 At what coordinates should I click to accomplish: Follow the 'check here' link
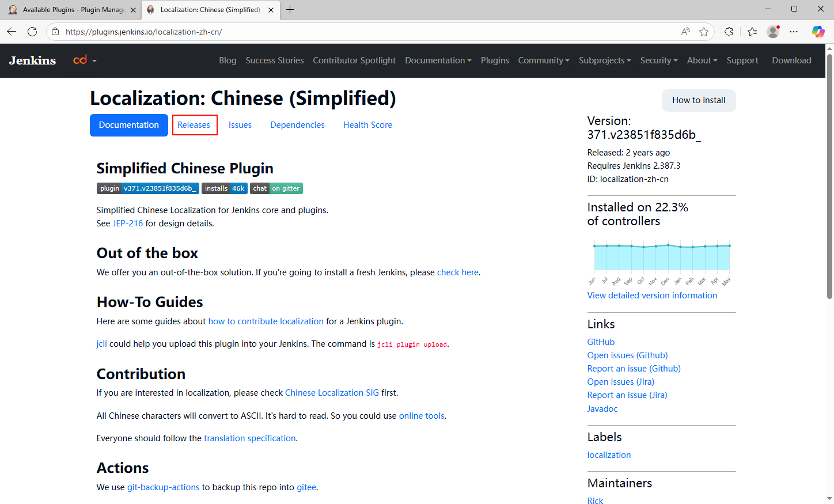[458, 272]
